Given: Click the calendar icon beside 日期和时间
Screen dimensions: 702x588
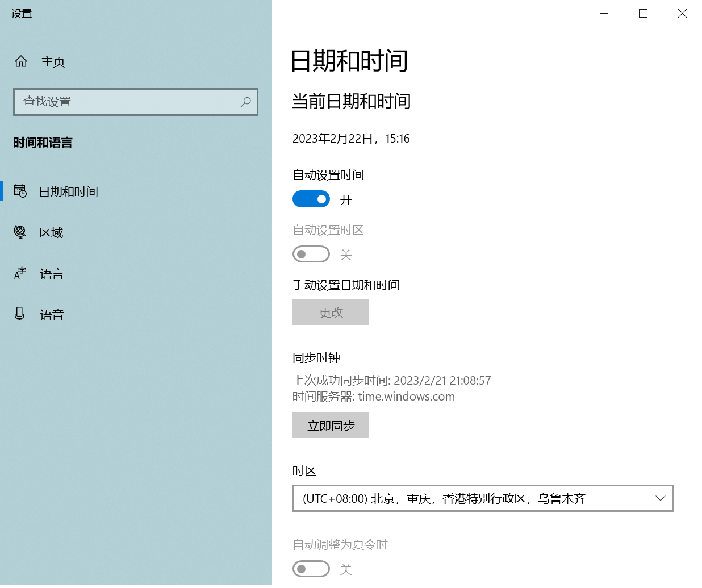Looking at the screenshot, I should click(20, 191).
